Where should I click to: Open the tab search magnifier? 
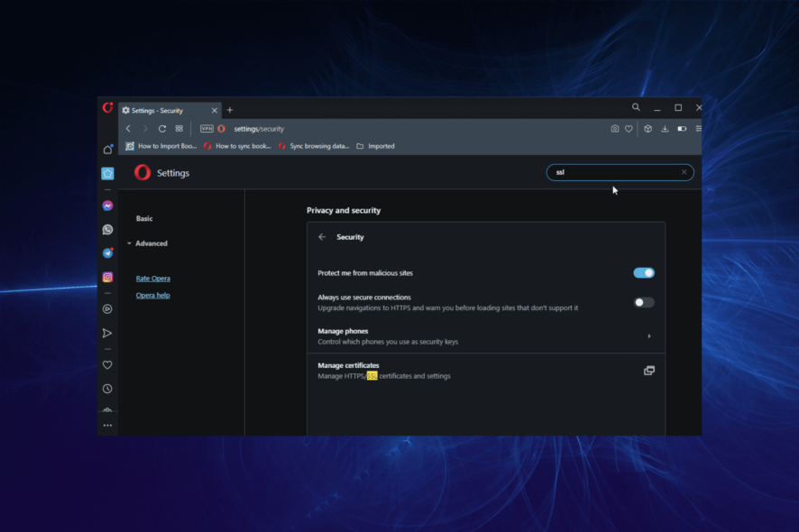(x=636, y=107)
